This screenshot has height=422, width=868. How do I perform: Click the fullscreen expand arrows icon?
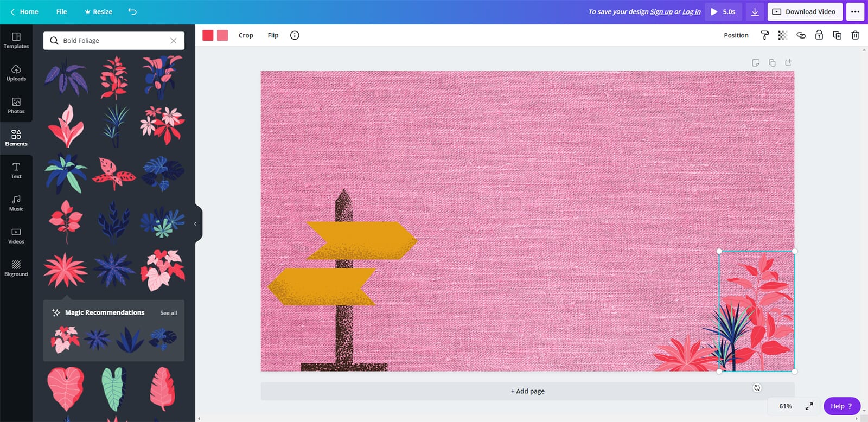click(x=809, y=406)
